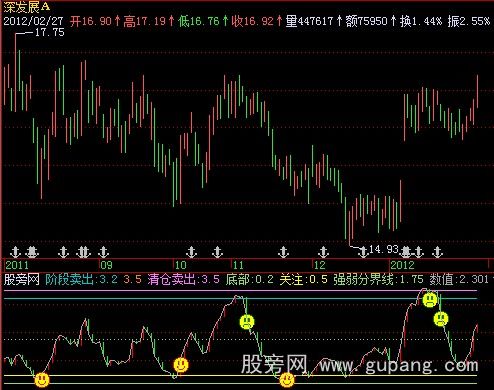The height and width of the screenshot is (390, 494).
Task: Click the 数值:2.301 indicator value
Action: pos(459,279)
